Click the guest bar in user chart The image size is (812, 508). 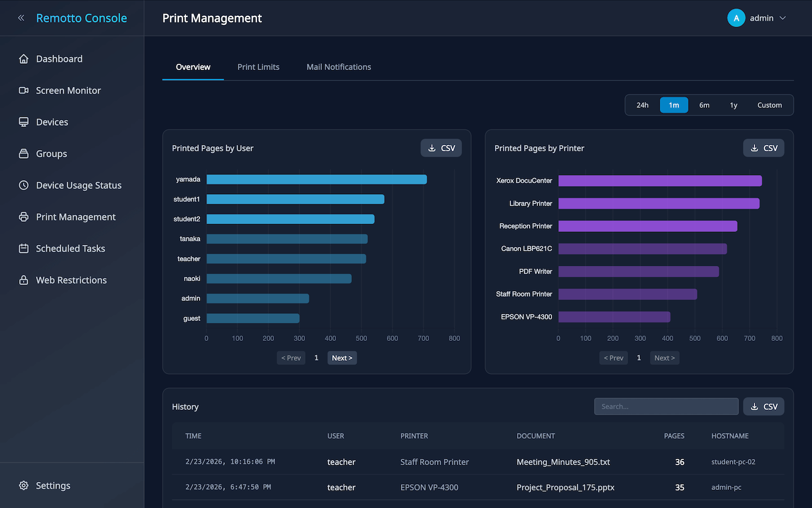tap(253, 318)
